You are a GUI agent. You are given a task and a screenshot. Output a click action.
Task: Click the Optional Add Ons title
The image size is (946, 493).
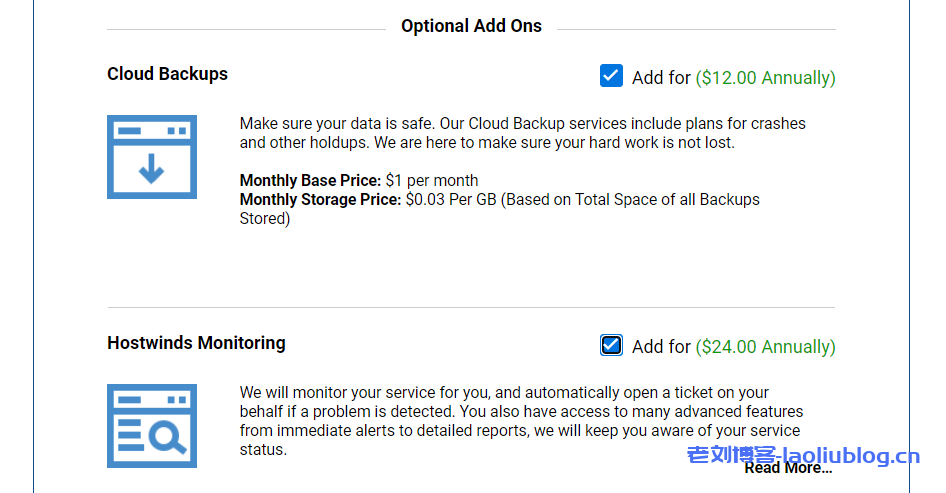coord(471,26)
